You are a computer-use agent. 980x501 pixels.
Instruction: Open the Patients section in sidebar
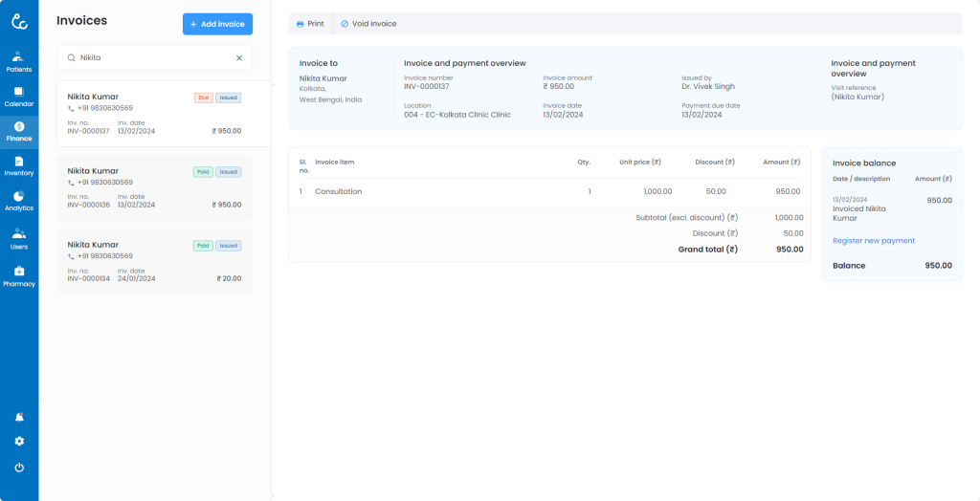coord(19,62)
